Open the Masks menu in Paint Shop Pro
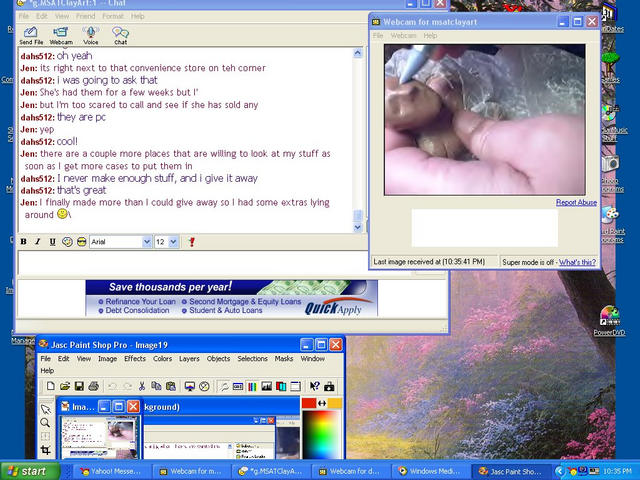 point(284,359)
